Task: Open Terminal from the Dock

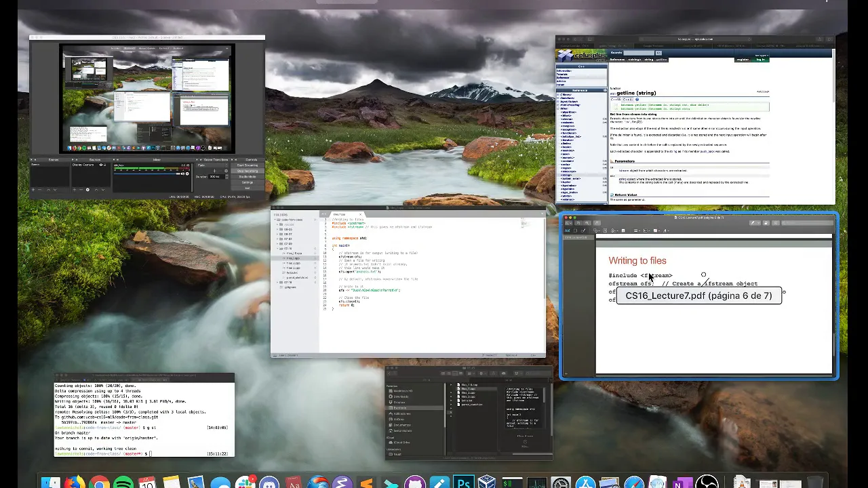Action: (511, 483)
